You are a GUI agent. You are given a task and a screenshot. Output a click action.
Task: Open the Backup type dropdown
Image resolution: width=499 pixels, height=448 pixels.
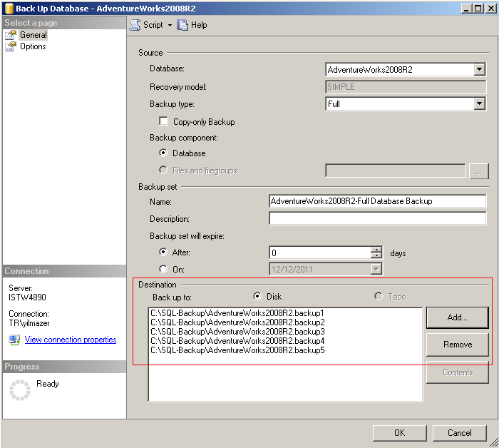pyautogui.click(x=479, y=103)
